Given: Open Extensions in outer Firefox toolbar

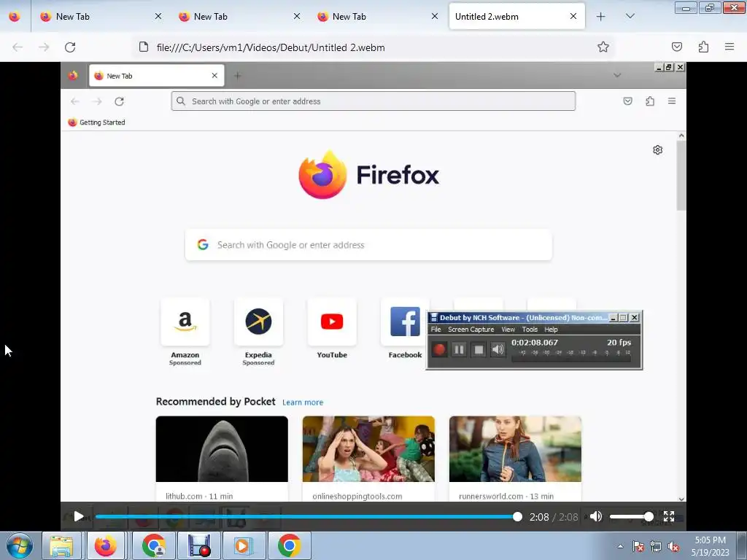Looking at the screenshot, I should tap(703, 47).
